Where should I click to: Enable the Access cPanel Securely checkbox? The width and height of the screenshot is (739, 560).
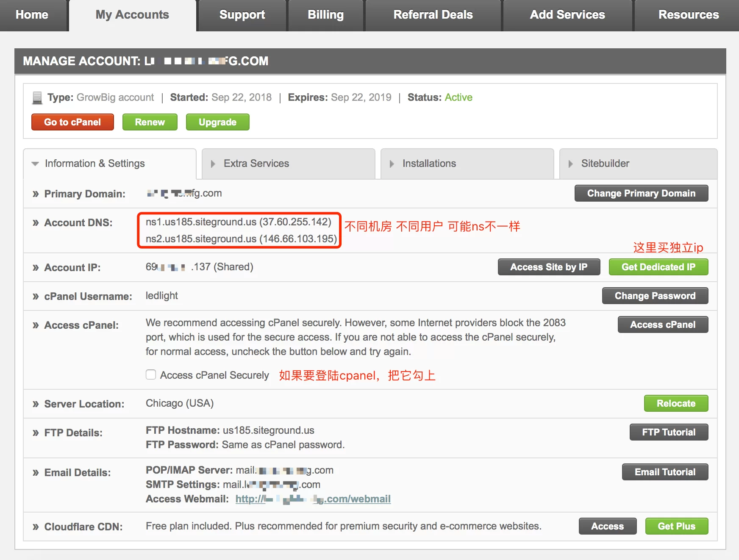click(151, 374)
